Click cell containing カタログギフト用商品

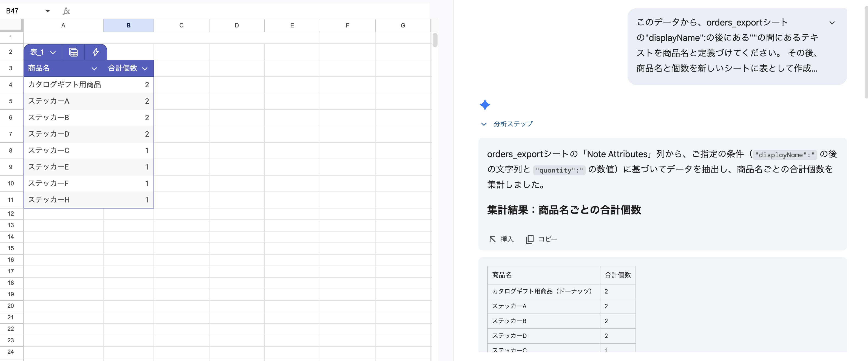coord(64,84)
